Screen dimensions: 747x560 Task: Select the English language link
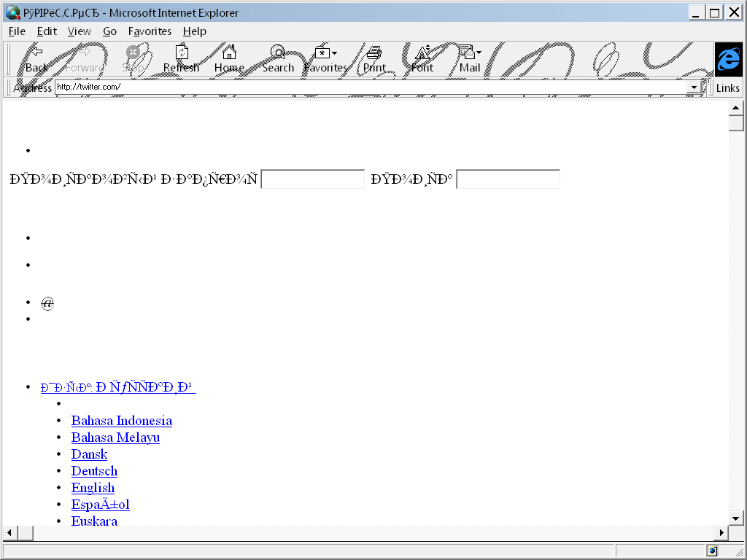click(x=93, y=487)
